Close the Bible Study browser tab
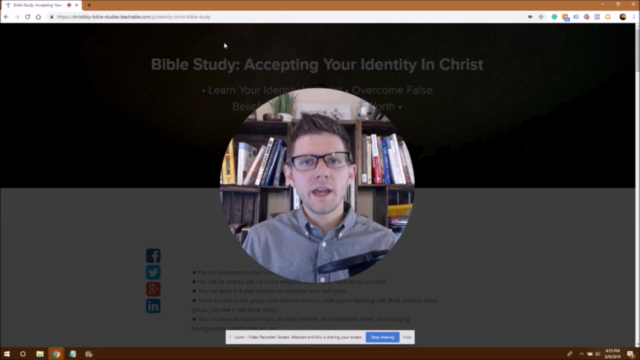The width and height of the screenshot is (640, 360). [76, 5]
